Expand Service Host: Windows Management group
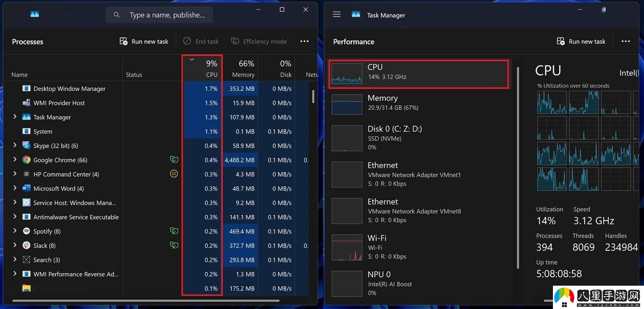The image size is (644, 309). point(15,202)
